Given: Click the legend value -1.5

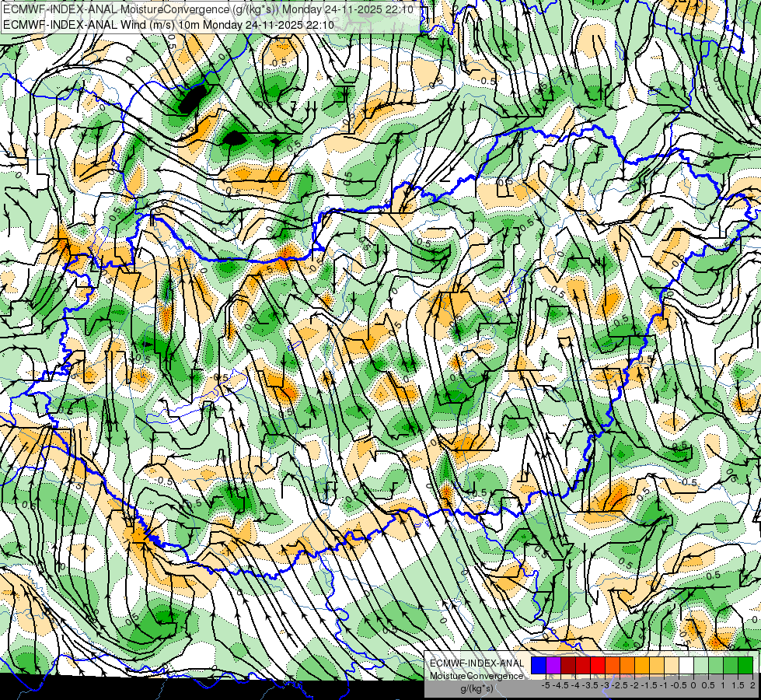Looking at the screenshot, I should pos(649,685).
